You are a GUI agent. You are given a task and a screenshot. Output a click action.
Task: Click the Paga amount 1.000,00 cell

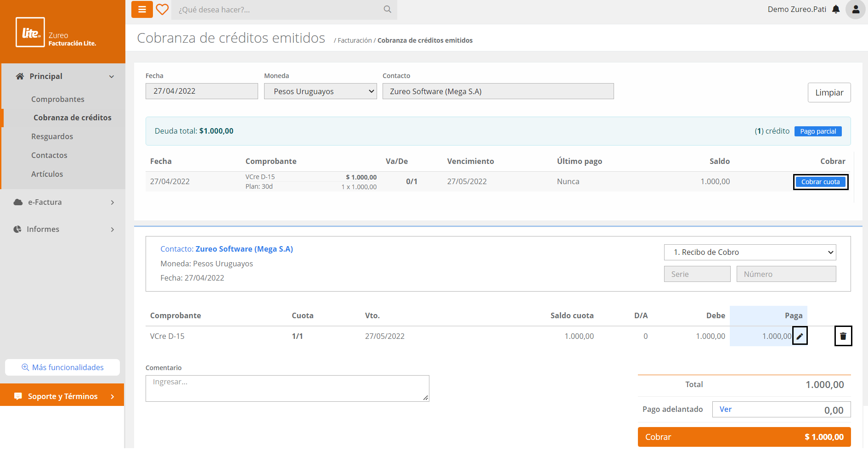coord(777,336)
